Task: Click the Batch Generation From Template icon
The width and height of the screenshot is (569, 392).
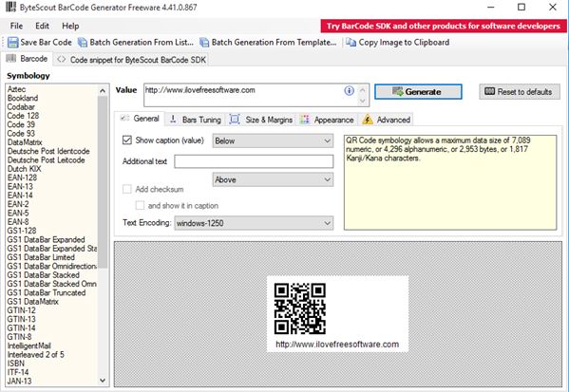Action: click(x=204, y=43)
